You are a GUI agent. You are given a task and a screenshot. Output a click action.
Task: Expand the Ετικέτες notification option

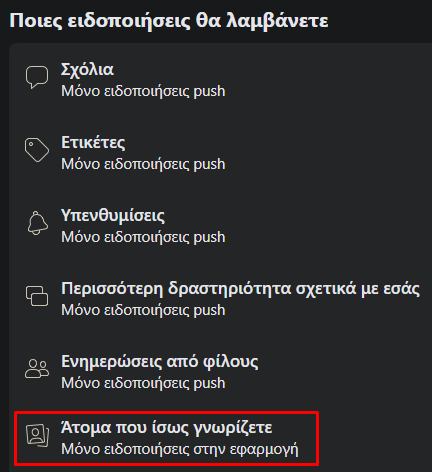point(221,153)
